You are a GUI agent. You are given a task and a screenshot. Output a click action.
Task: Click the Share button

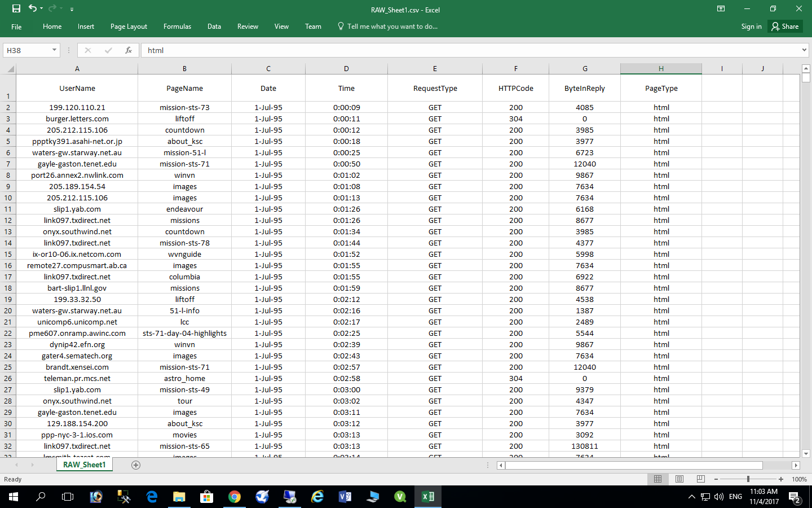(785, 27)
